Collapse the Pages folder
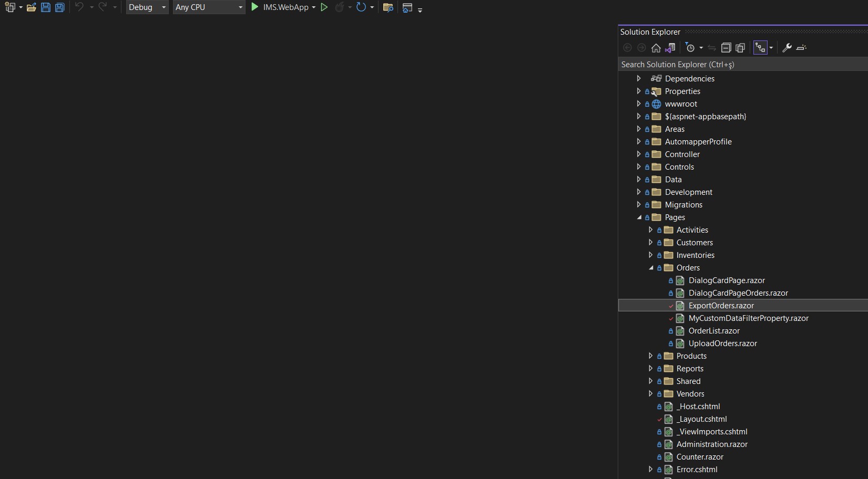Viewport: 868px width, 479px height. click(x=639, y=217)
